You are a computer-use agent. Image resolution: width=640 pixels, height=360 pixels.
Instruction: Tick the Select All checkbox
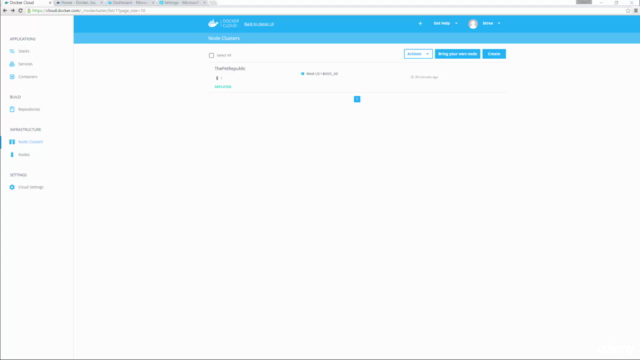(x=211, y=55)
